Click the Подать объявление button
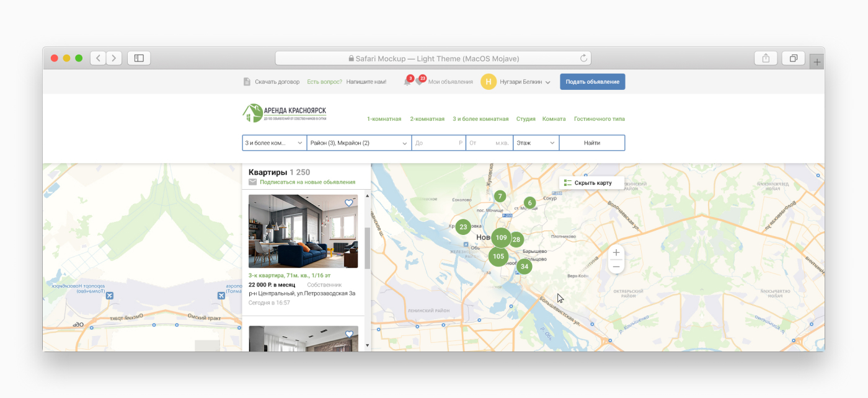The width and height of the screenshot is (868, 398). (593, 82)
